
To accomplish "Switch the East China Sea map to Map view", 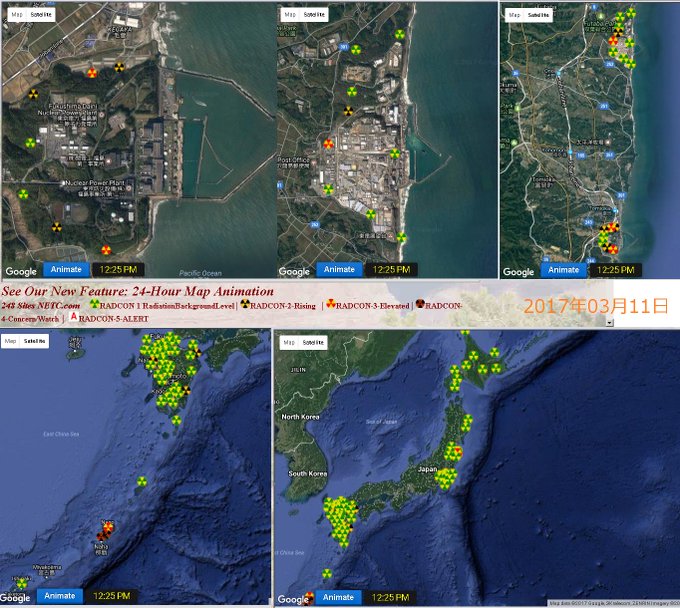I will click(10, 341).
